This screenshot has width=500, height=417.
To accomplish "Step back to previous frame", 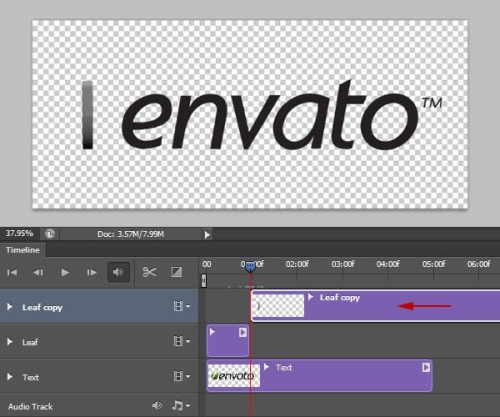I will coord(38,273).
